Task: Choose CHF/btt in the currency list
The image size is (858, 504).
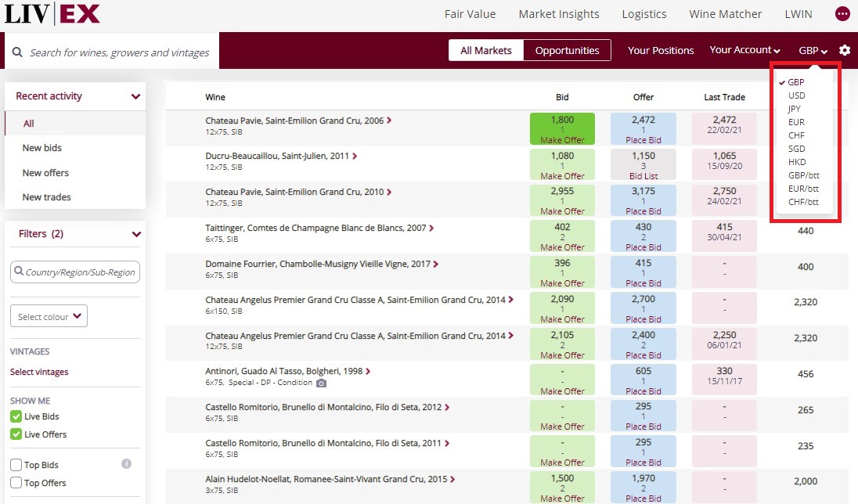Action: [x=803, y=202]
